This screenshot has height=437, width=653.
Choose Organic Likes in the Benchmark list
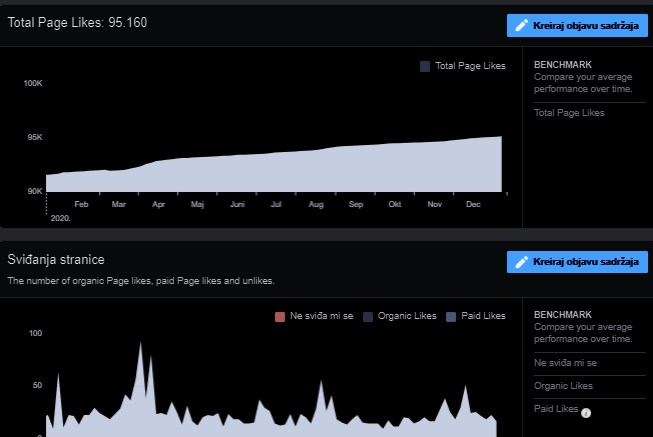click(563, 385)
